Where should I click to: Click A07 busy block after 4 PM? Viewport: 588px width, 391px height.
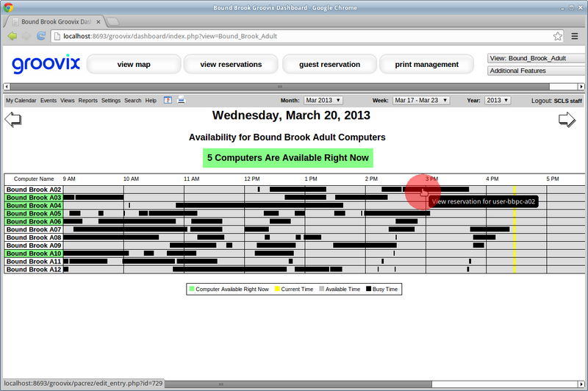(490, 229)
